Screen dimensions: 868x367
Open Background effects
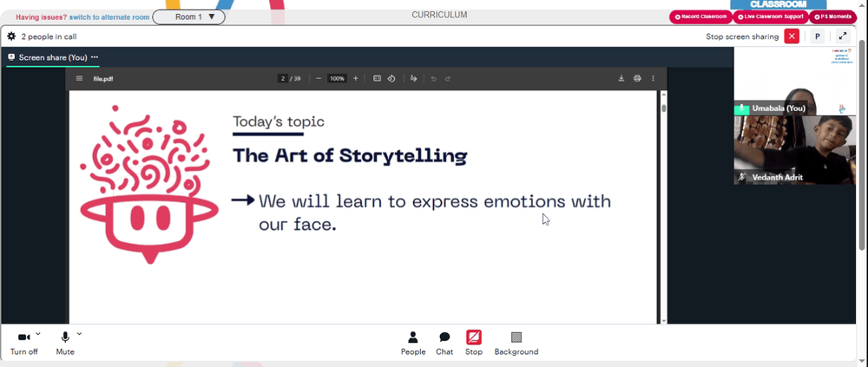click(516, 344)
